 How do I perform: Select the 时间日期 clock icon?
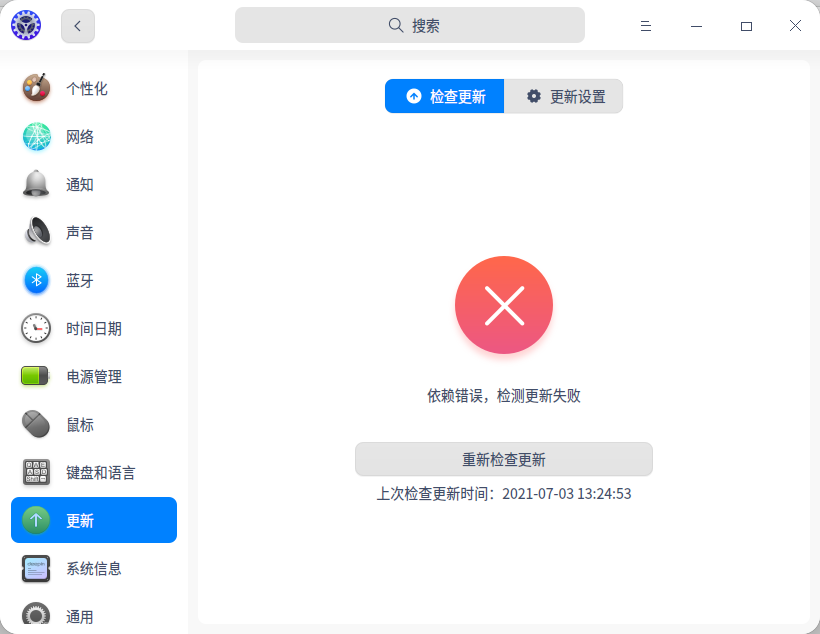click(36, 329)
